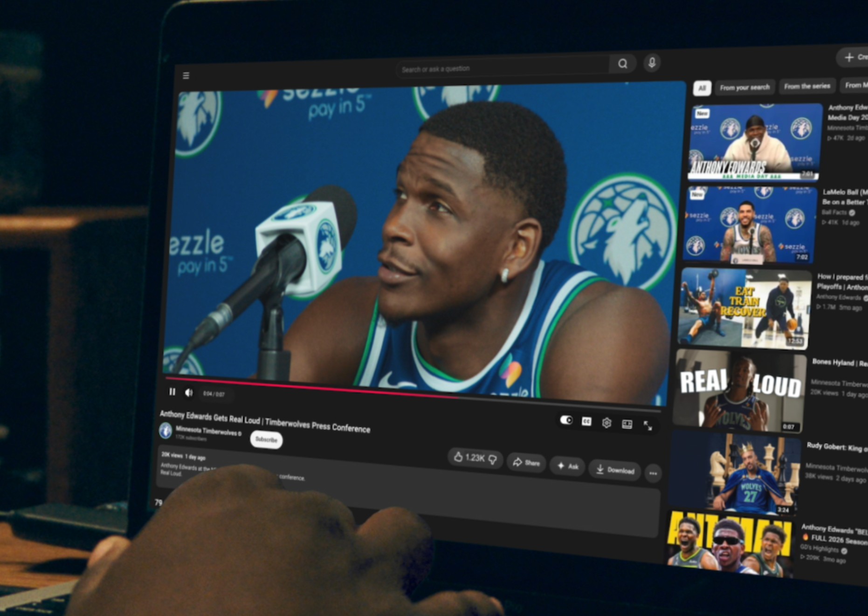868x616 pixels.
Task: Open Ant-Man highlights video thumbnail
Action: click(730, 544)
